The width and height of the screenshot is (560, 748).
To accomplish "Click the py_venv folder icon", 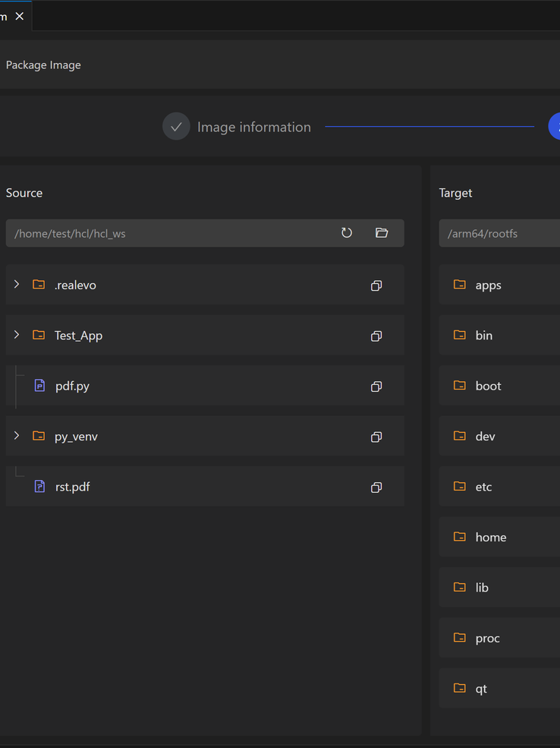I will tap(39, 436).
